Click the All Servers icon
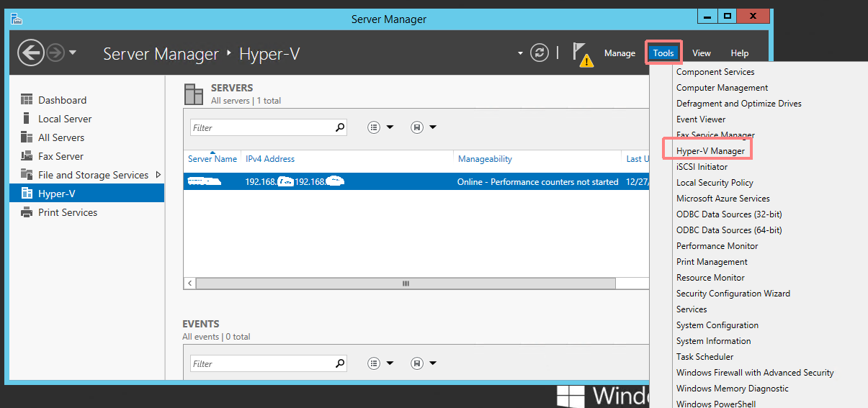 [x=27, y=137]
